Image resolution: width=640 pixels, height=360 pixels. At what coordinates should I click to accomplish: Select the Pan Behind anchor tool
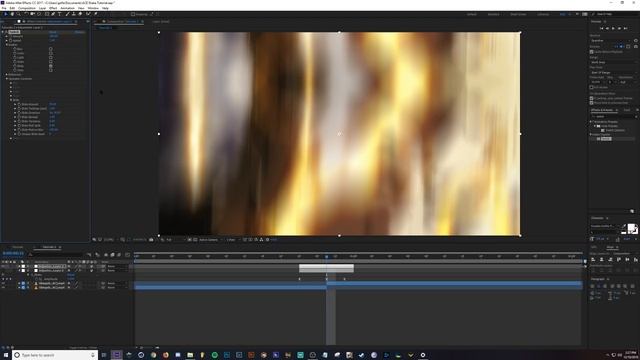point(40,14)
